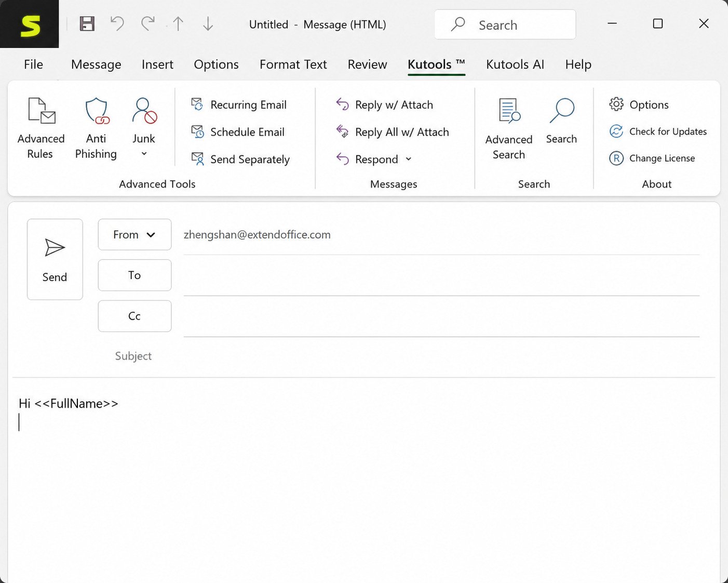Screen dimensions: 728x583
Task: Open the Help tab
Action: [x=578, y=64]
